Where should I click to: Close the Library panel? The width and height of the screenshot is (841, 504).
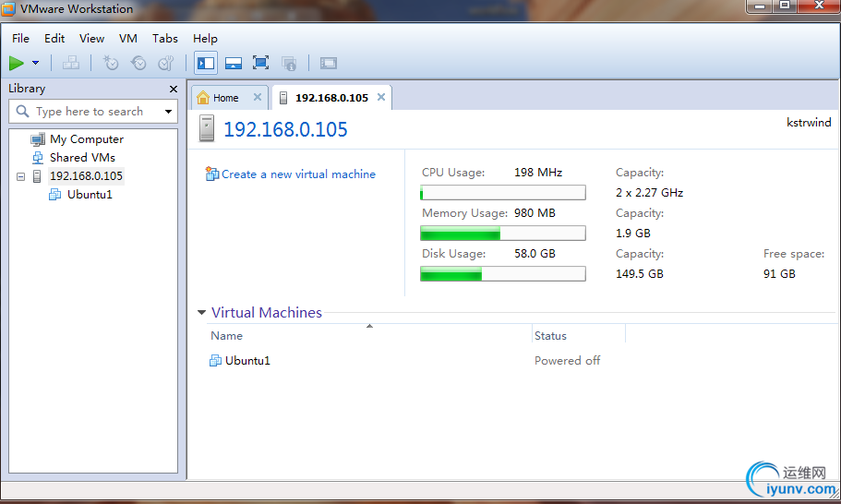174,89
